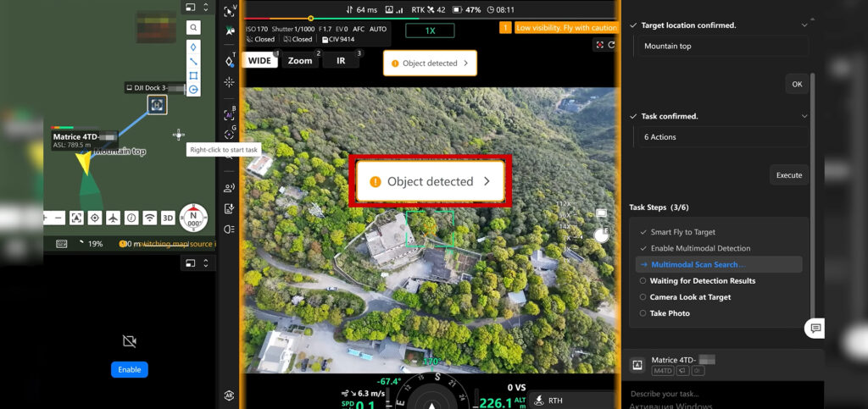Screen dimensions: 868x409
Task: Select Smart Fly to Target step
Action: point(682,232)
